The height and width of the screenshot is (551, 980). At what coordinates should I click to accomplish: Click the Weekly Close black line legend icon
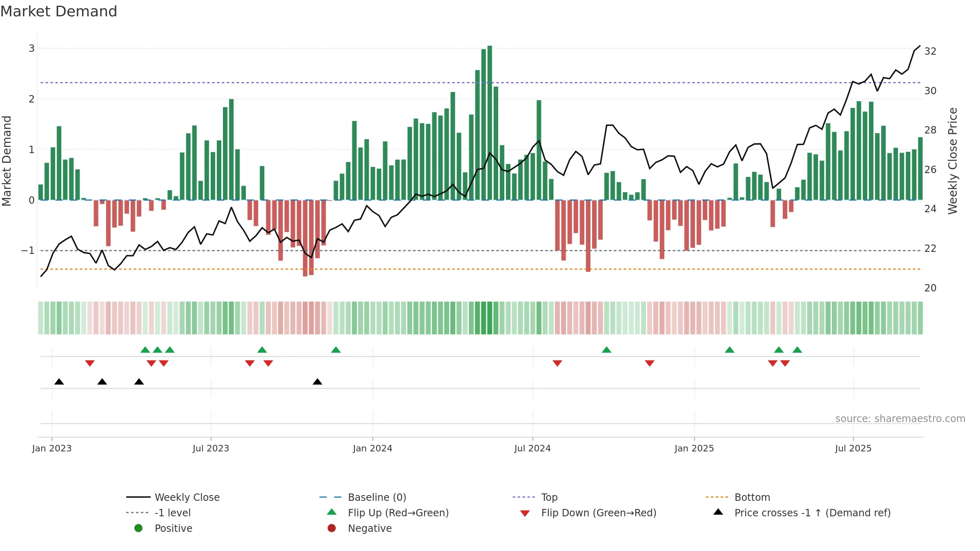[138, 497]
